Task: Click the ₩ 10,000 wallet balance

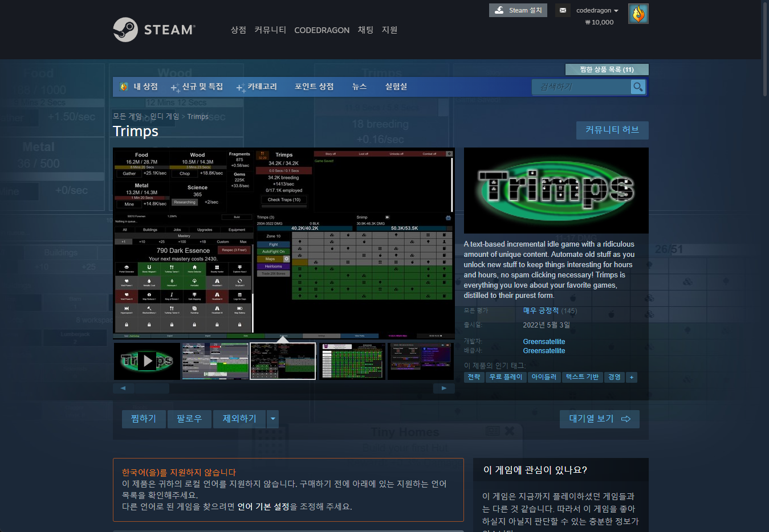Action: [599, 22]
